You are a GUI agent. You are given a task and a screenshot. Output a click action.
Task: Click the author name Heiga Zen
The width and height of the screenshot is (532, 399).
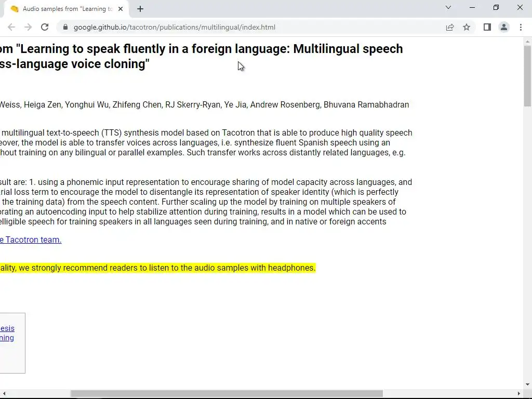(x=43, y=105)
